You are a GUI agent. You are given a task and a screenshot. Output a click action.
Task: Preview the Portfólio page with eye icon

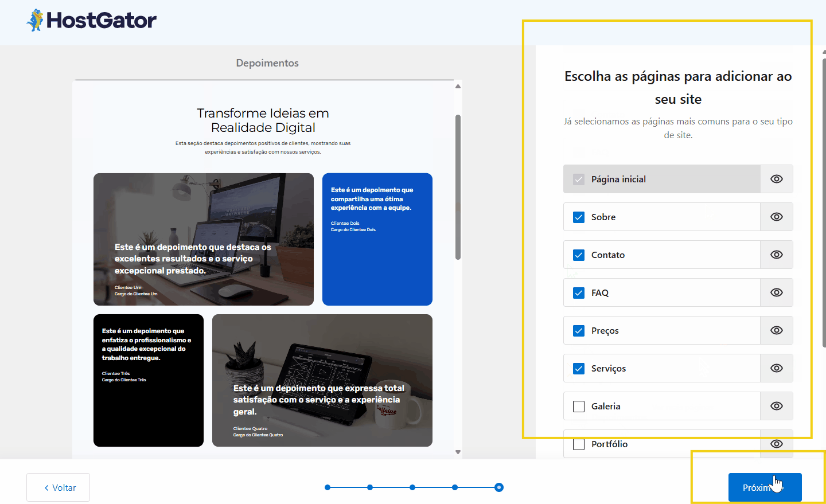(777, 444)
